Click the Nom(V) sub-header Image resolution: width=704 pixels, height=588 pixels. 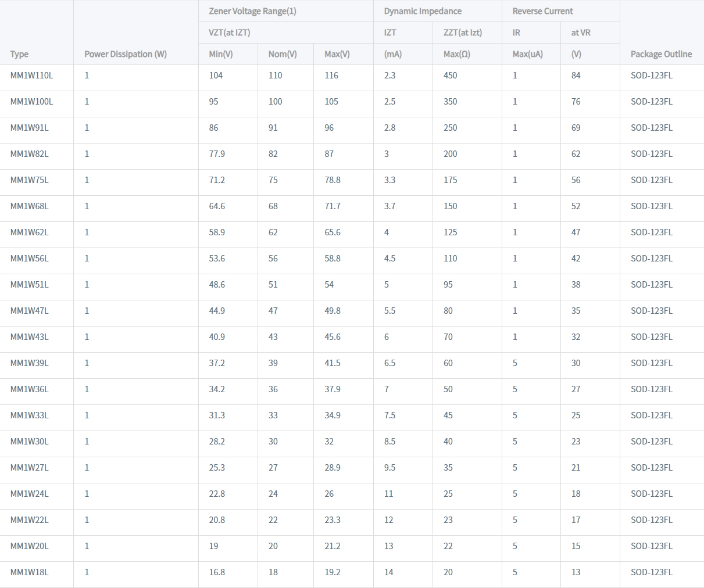(283, 54)
